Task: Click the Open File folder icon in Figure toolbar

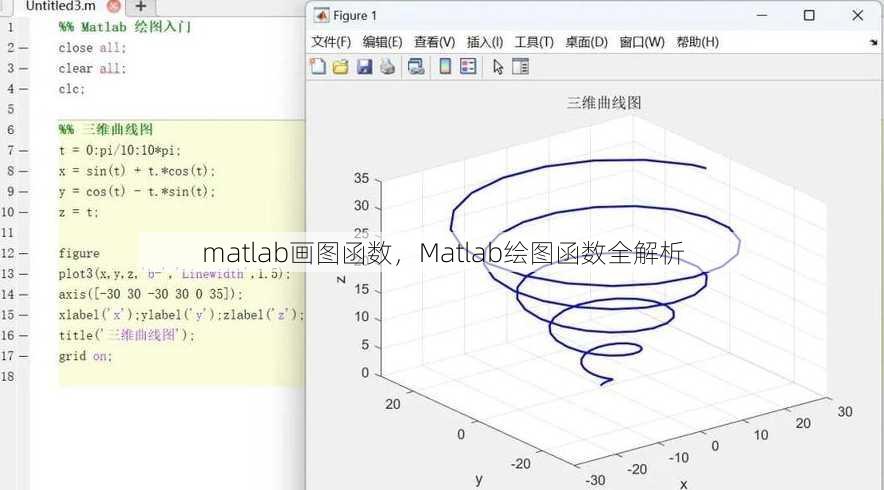Action: (341, 67)
